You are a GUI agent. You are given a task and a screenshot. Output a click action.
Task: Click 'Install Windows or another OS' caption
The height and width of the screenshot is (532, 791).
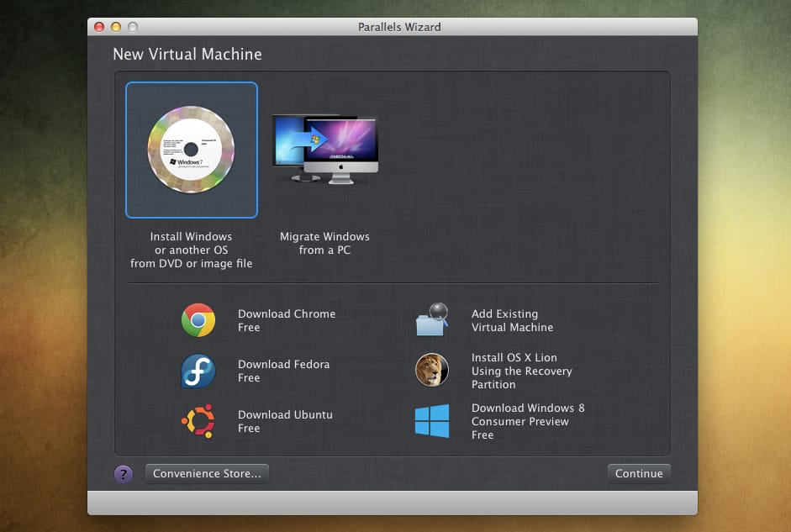click(x=191, y=243)
